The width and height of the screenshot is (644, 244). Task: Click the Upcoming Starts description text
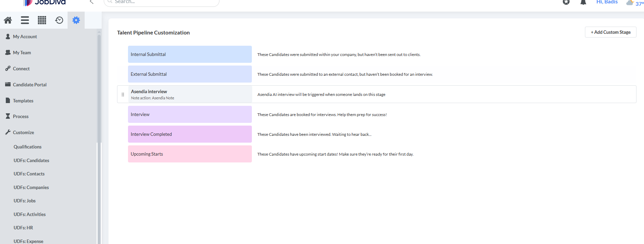[335, 154]
